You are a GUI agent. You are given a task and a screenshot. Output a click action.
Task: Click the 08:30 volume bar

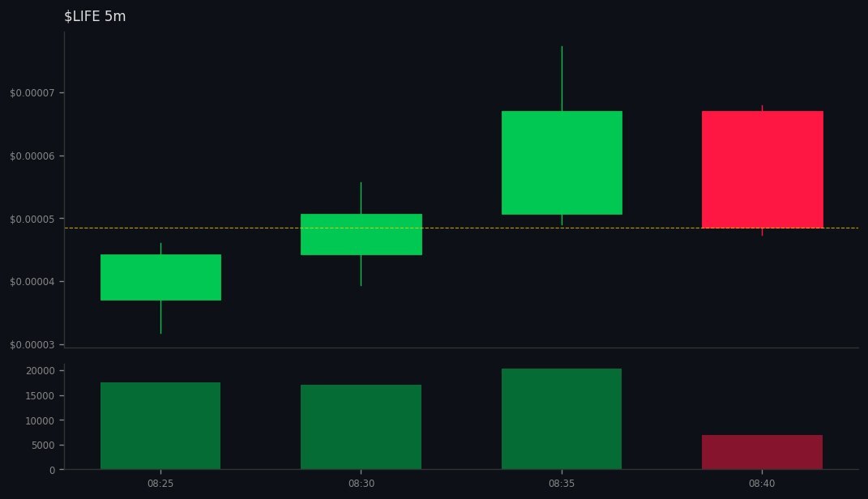point(361,427)
